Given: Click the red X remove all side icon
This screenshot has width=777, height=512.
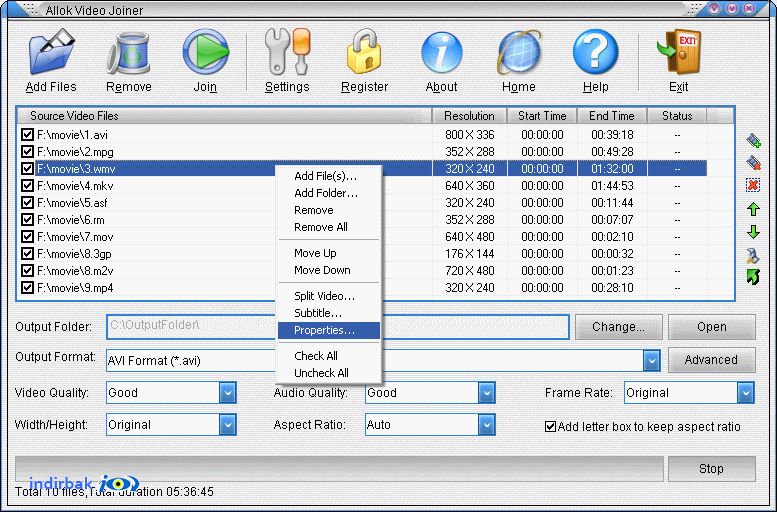Looking at the screenshot, I should (753, 185).
